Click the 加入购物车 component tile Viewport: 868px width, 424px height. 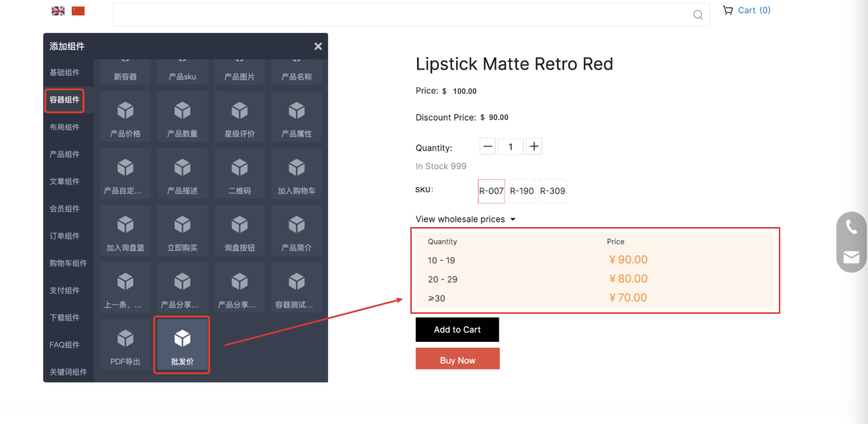pos(297,174)
